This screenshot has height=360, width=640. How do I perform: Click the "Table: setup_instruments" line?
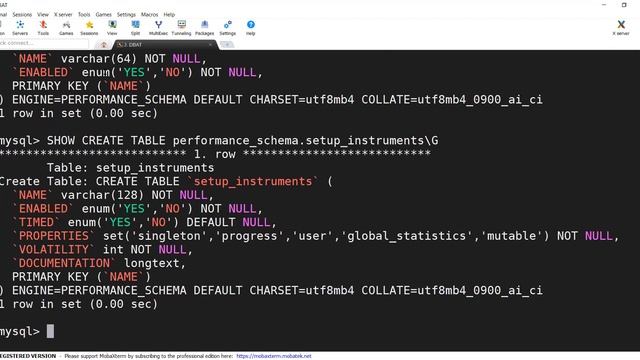130,168
